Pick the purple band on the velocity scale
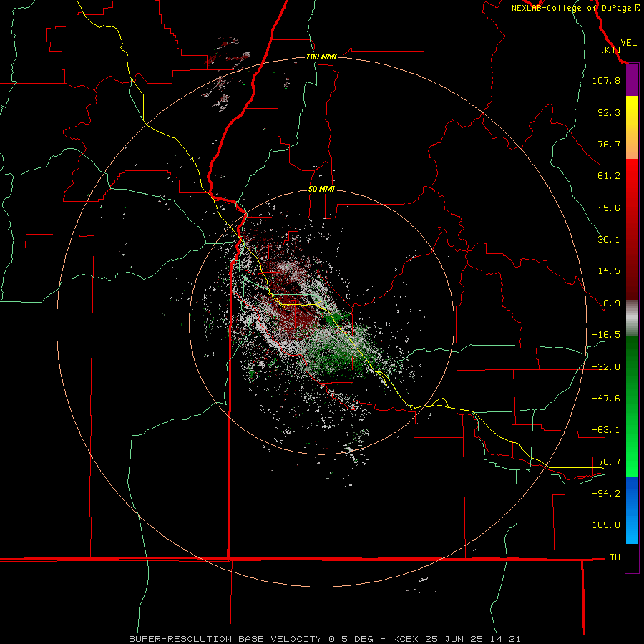The width and height of the screenshot is (644, 644). (632, 80)
